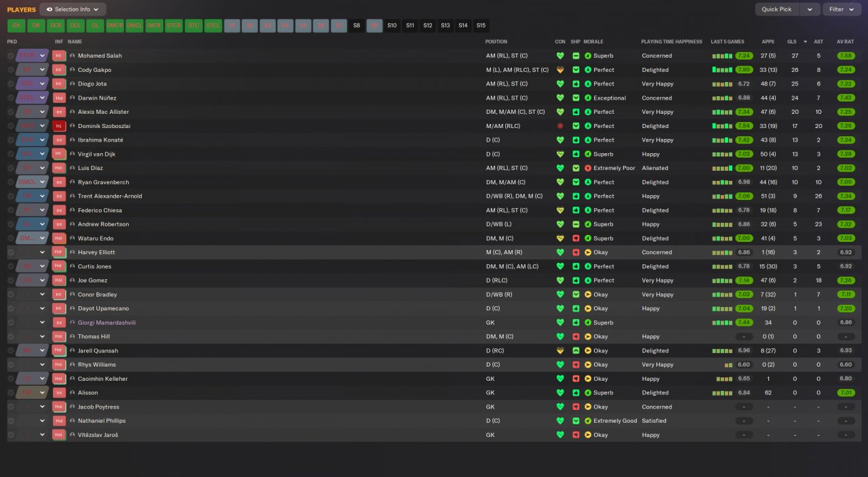Open Giorgi Mamardashvili's player name link

coord(106,323)
